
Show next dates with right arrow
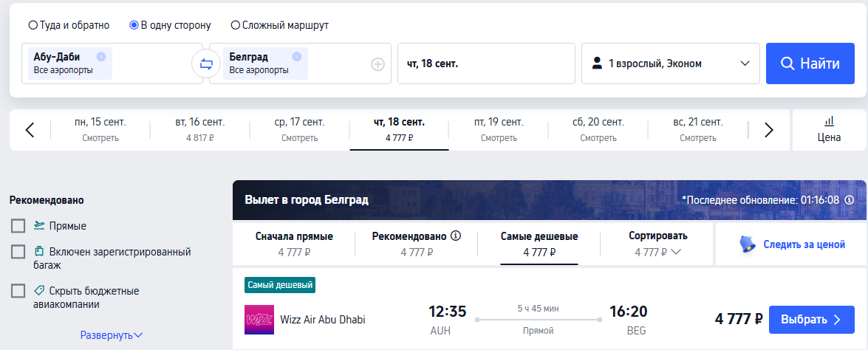click(768, 130)
